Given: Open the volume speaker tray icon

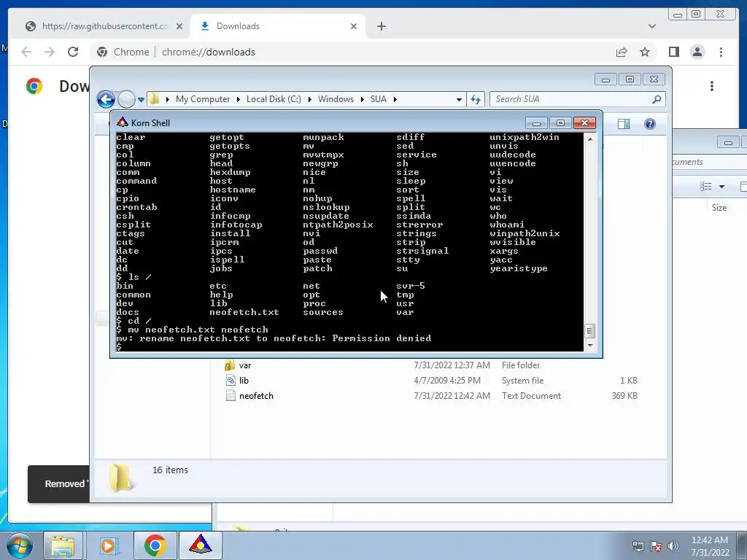Looking at the screenshot, I should 673,546.
